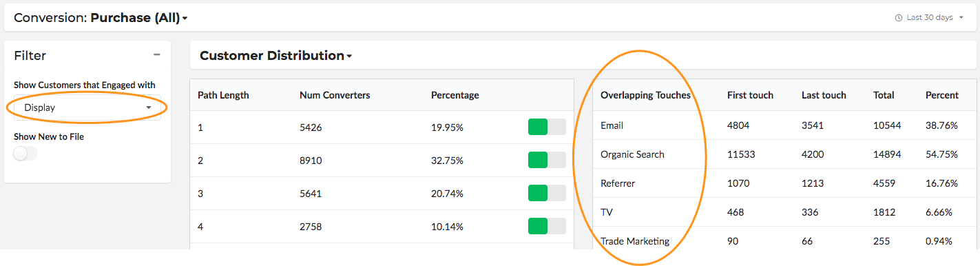Sort by the Num Converters column header
The height and width of the screenshot is (266, 980).
tap(335, 95)
